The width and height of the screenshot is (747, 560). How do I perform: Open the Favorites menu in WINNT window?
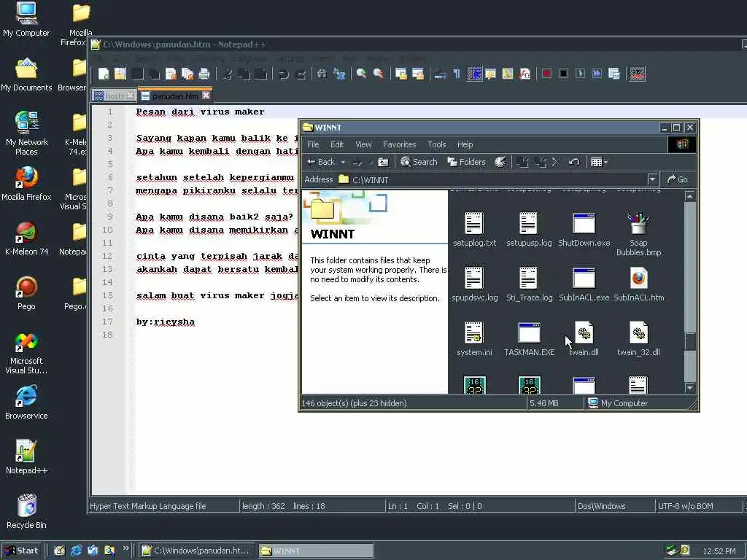399,145
